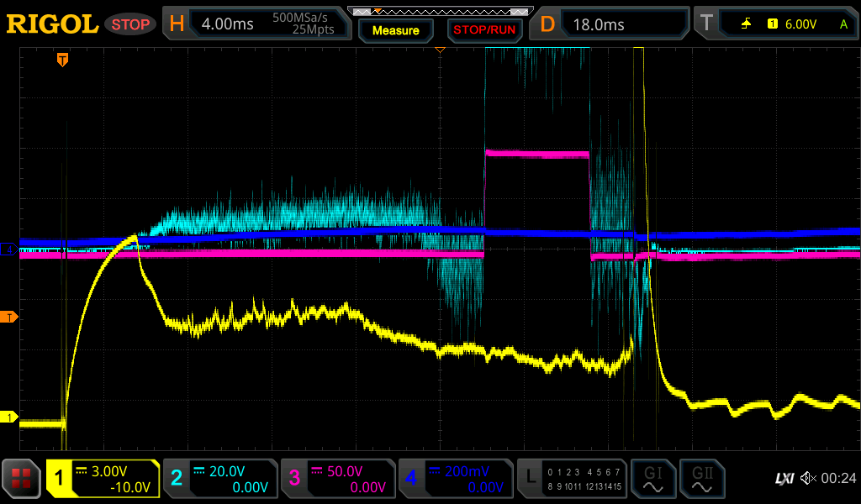The height and width of the screenshot is (504, 861).
Task: Toggle channel 1 with the yellow 3.00V label
Action: [103, 478]
